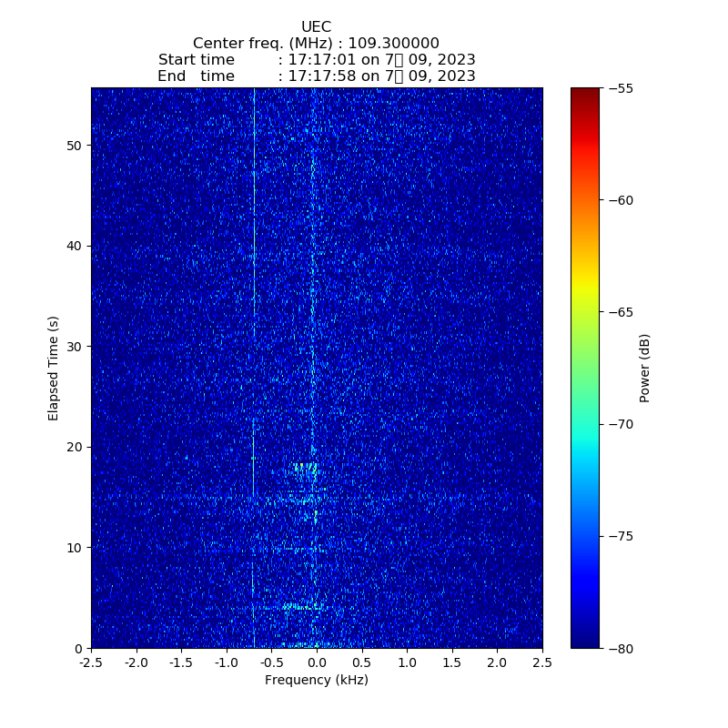Viewport: 728px width, 728px height.
Task: Click the bright signal burst near 18 seconds
Action: [x=305, y=468]
